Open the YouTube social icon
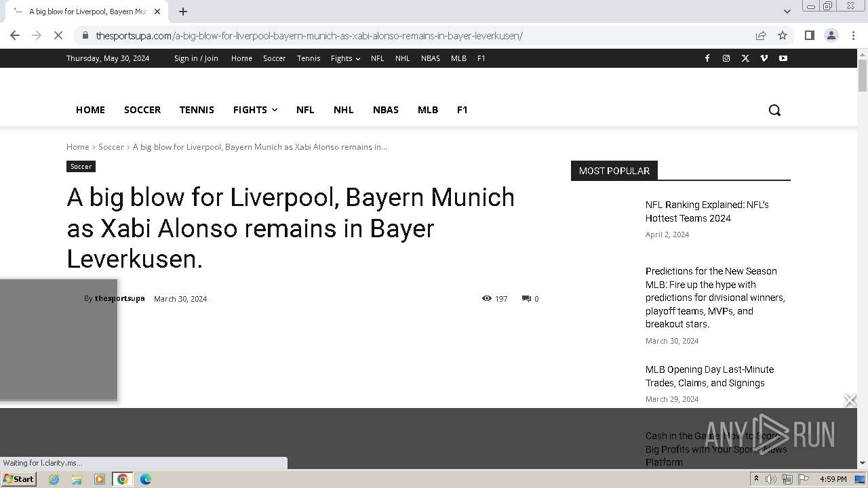The image size is (868, 488). point(783,58)
